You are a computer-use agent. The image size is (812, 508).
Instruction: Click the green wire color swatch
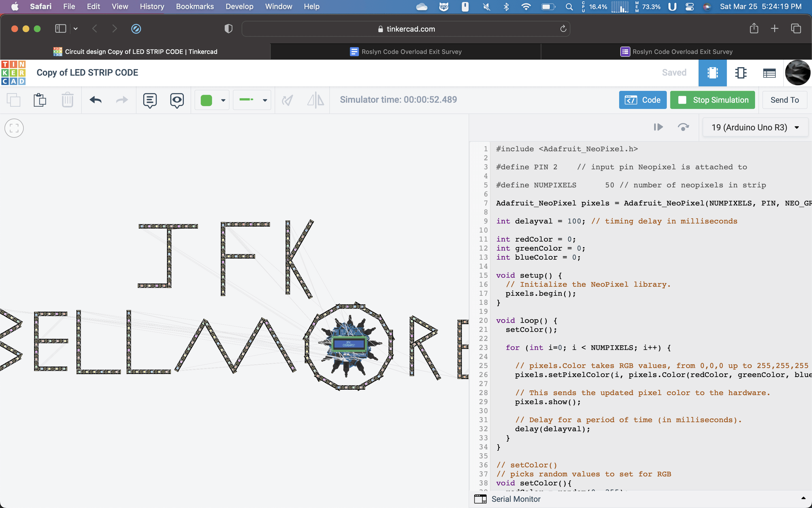(x=206, y=100)
